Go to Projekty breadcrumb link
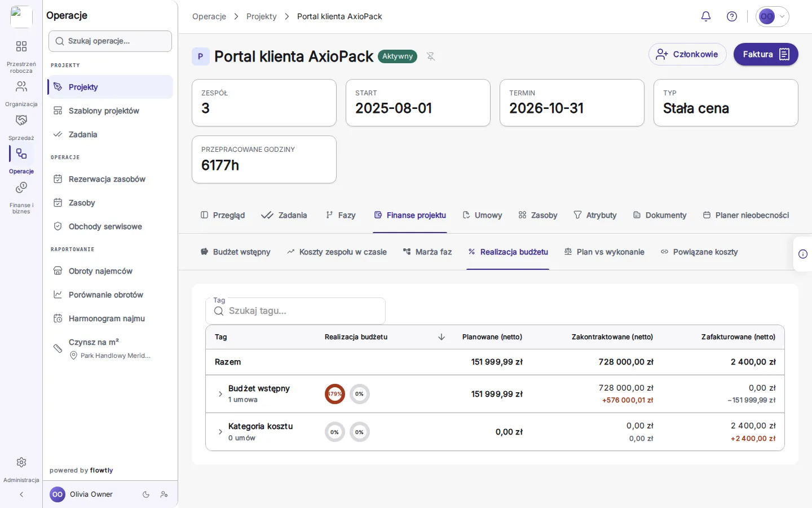 click(262, 16)
